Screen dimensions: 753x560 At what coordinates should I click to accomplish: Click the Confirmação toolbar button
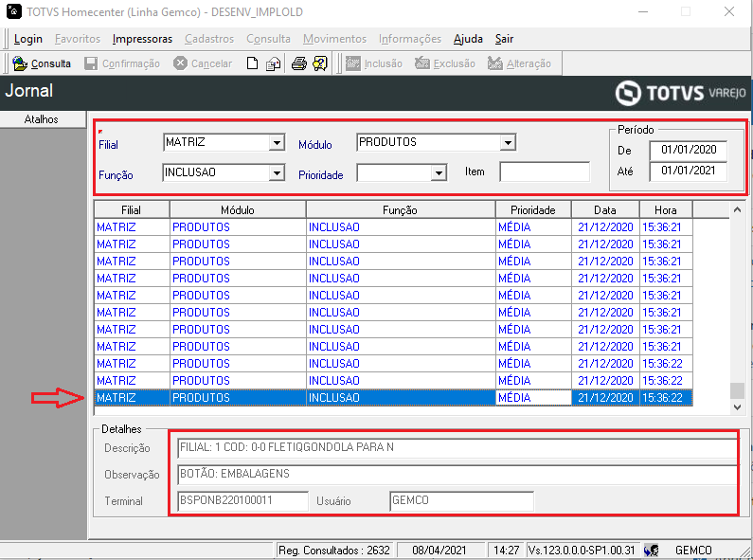(122, 63)
